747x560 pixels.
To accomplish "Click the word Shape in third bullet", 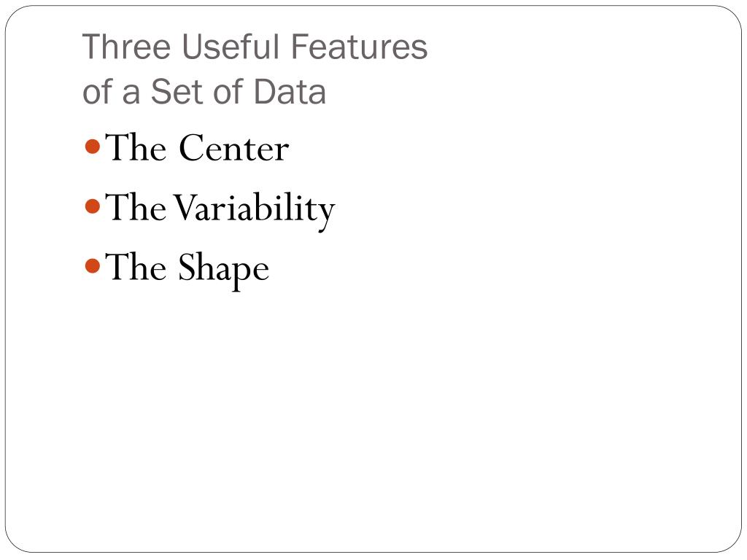I will (224, 268).
